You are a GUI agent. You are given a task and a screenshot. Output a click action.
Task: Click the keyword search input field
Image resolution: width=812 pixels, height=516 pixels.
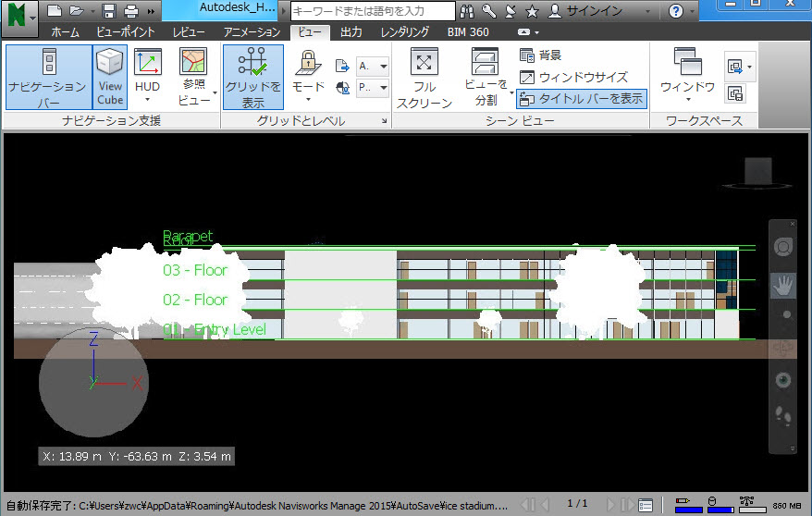click(x=373, y=11)
